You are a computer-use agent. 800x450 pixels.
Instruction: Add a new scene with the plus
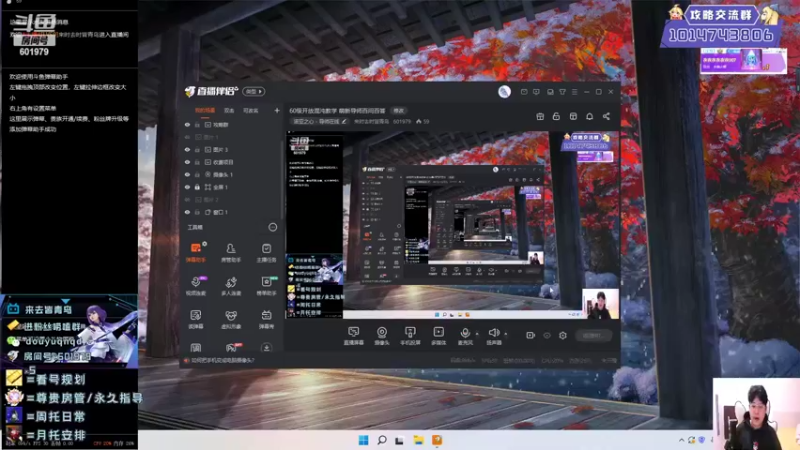[x=277, y=110]
